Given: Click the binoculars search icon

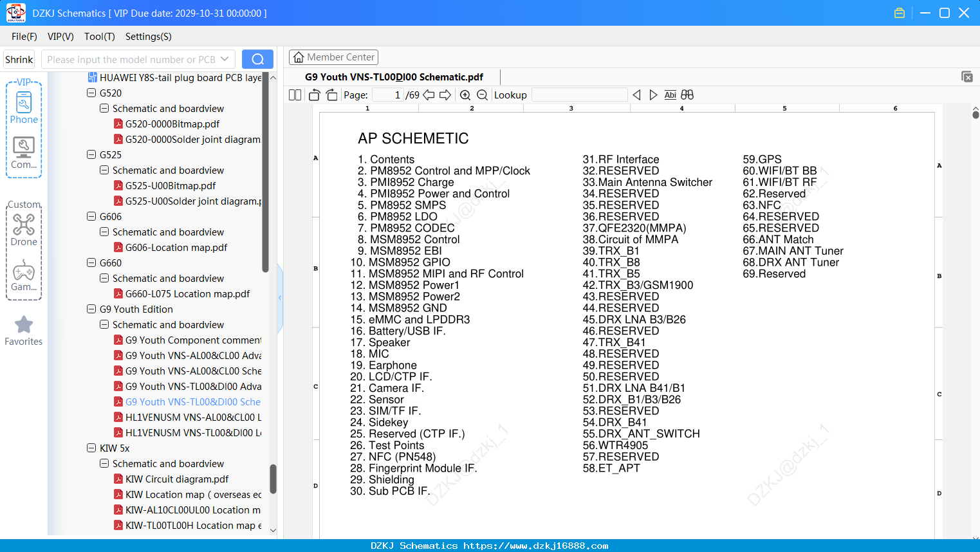Looking at the screenshot, I should tap(687, 95).
